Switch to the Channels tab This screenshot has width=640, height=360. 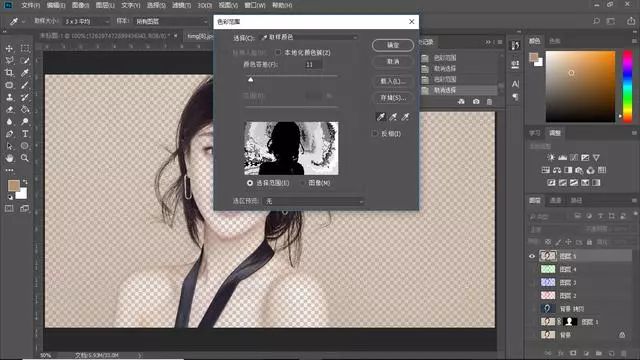point(555,200)
